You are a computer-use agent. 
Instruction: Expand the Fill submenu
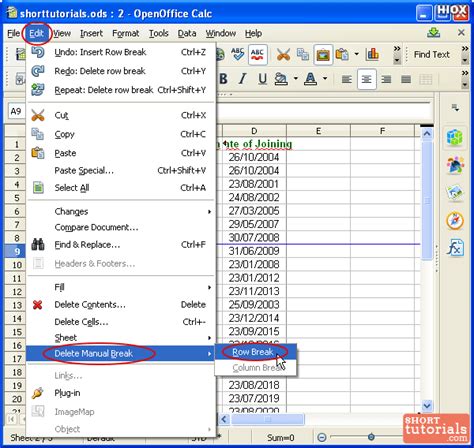pos(120,287)
